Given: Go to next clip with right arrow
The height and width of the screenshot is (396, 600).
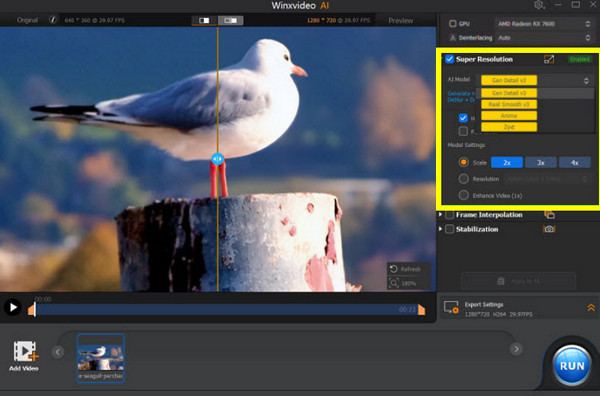Looking at the screenshot, I should tap(516, 349).
